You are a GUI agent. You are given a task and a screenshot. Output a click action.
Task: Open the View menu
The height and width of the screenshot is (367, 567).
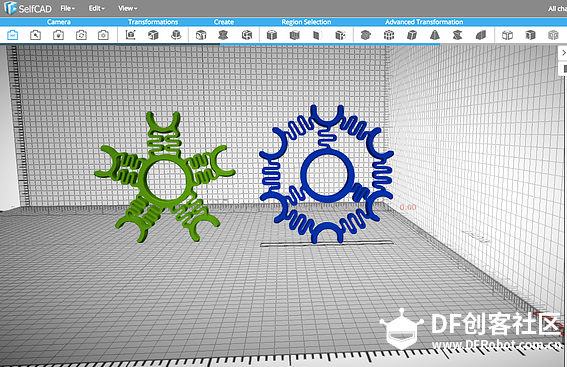127,8
